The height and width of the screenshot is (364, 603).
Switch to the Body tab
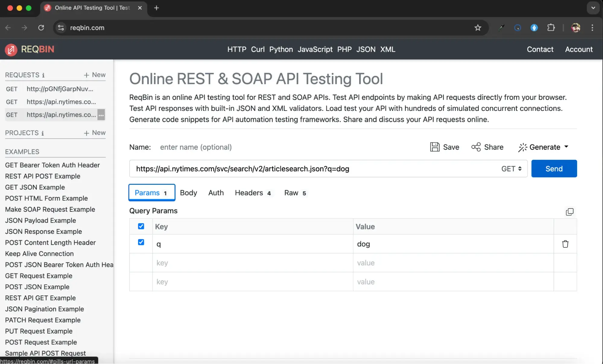[188, 193]
